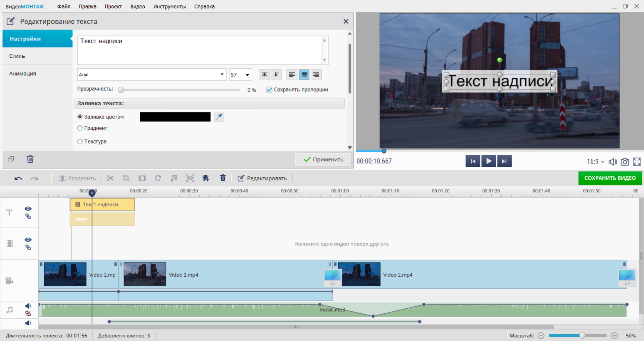644x341 pixels.
Task: Click the 'Разделить' split button
Action: (77, 178)
